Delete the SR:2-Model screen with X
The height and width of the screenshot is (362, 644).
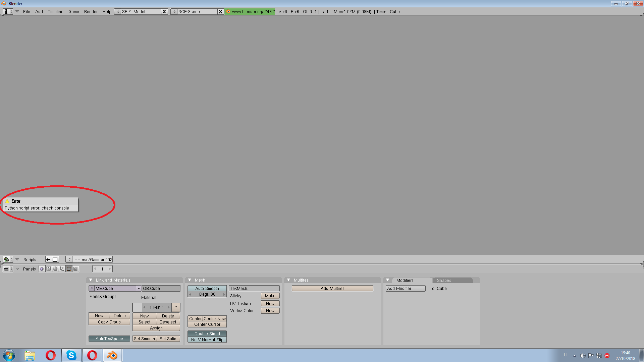[164, 11]
